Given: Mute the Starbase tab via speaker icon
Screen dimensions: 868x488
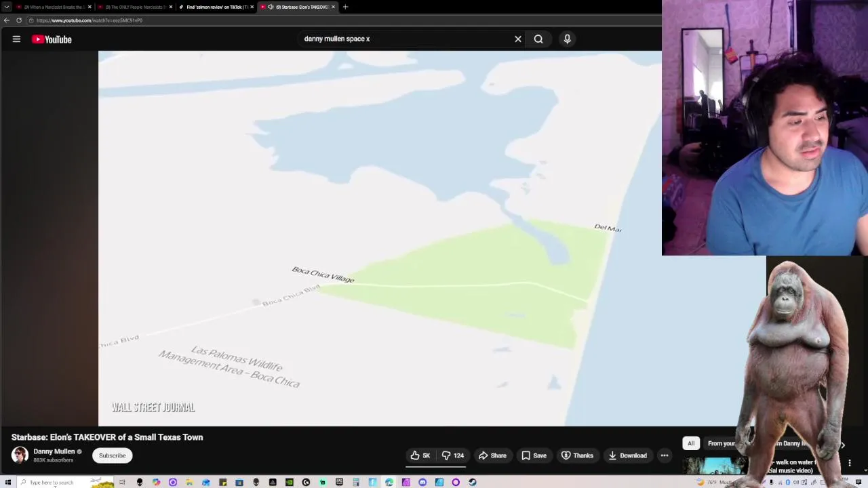Looking at the screenshot, I should pos(271,7).
